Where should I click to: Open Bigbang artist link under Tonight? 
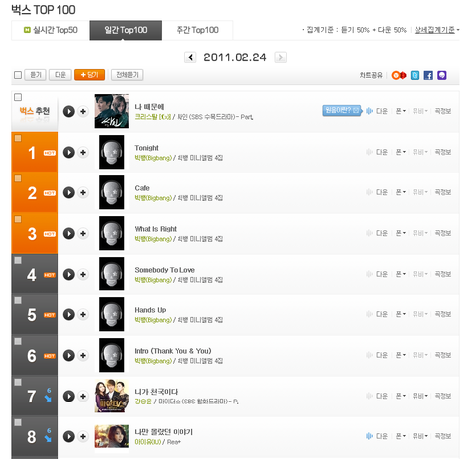tap(153, 158)
